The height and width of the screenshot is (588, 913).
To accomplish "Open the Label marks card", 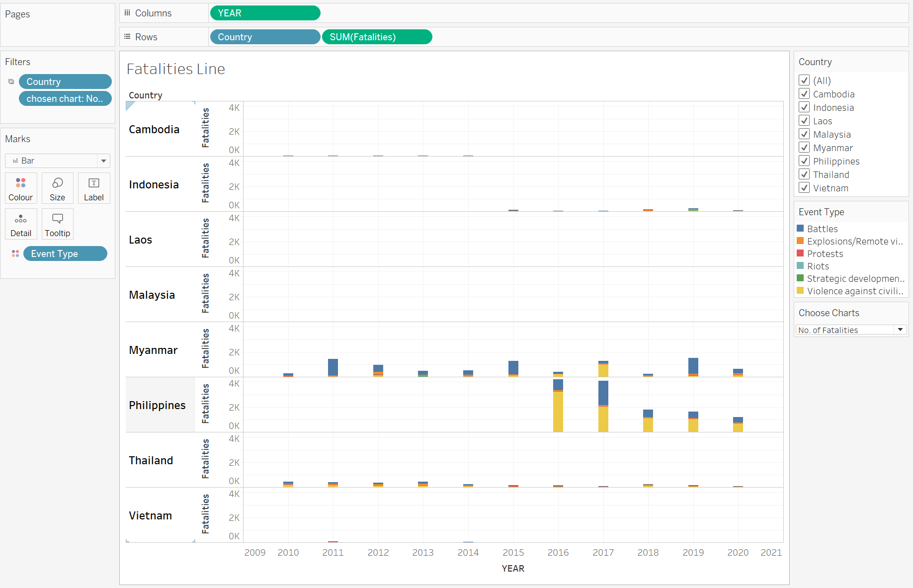I will 93,188.
